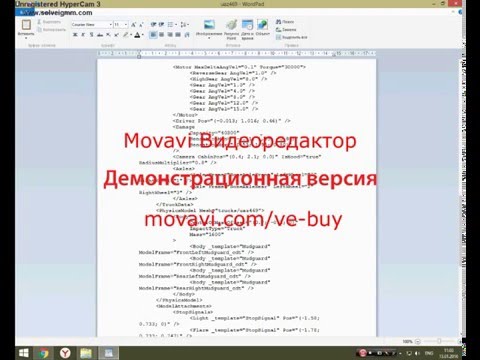
Task: Decrease paragraph indent
Action: click(153, 25)
